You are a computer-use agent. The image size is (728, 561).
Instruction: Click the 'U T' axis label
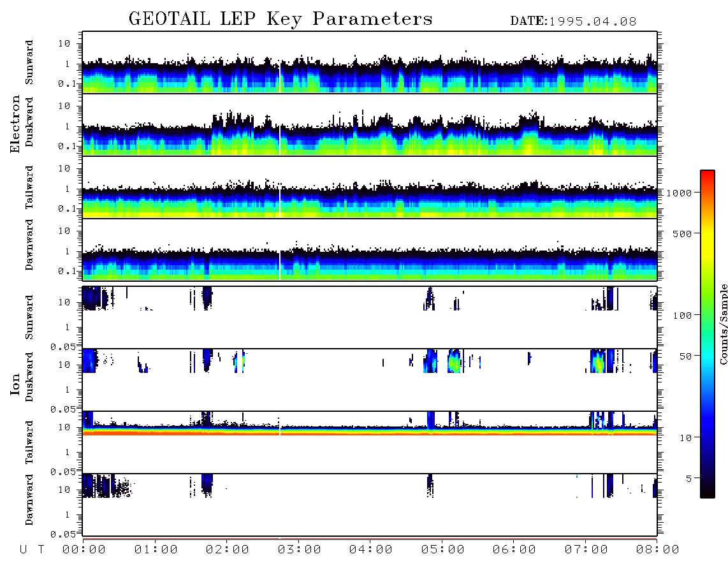point(32,550)
